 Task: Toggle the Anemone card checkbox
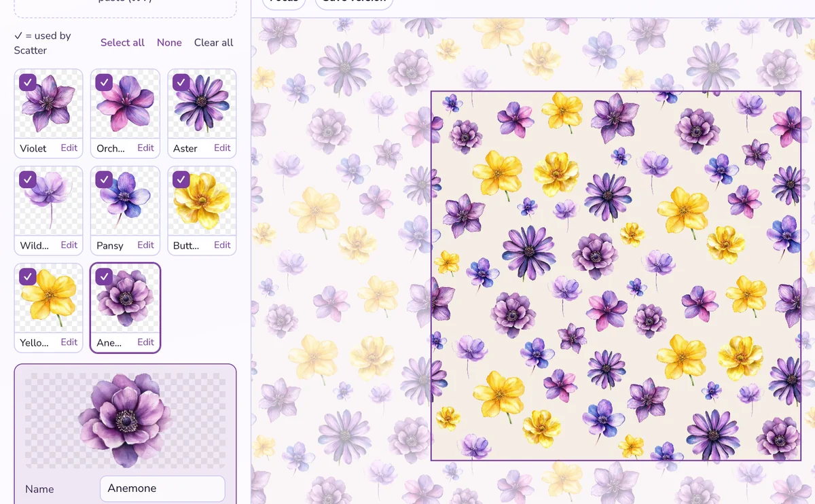click(x=104, y=276)
